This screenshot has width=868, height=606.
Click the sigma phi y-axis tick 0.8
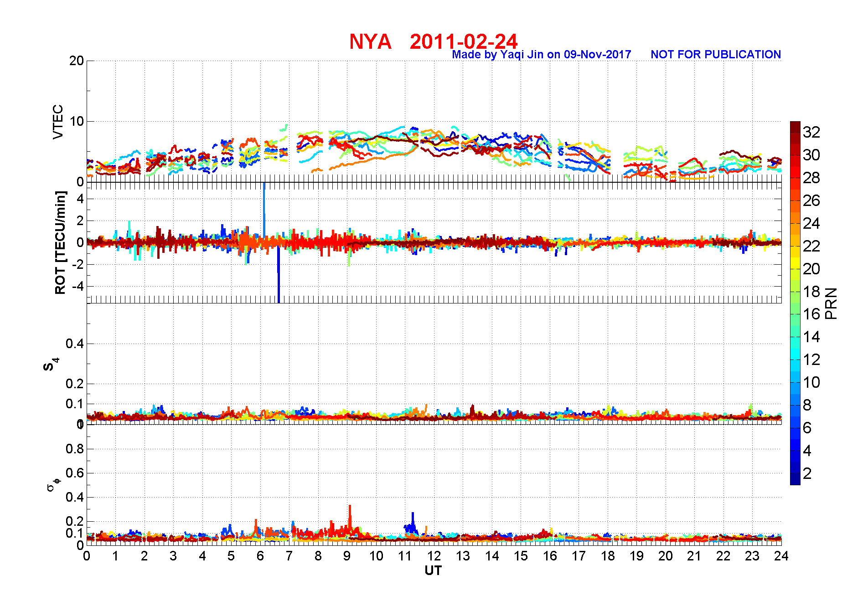(75, 449)
